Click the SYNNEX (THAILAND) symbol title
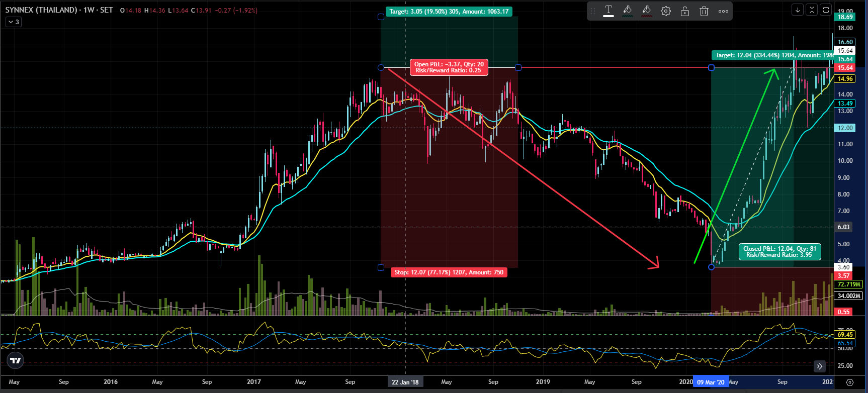The height and width of the screenshot is (393, 868). point(41,10)
